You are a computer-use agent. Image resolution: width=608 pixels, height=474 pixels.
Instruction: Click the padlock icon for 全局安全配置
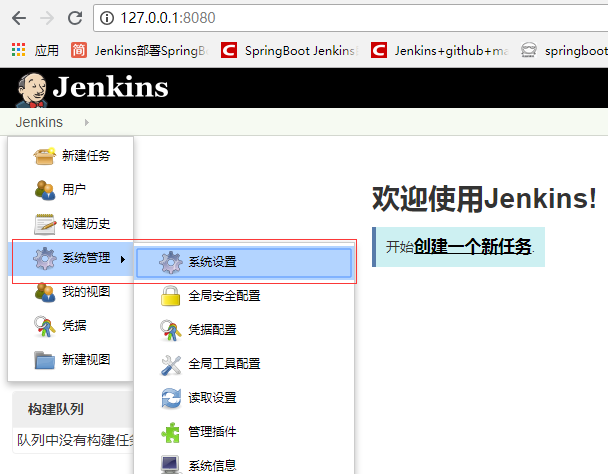point(171,296)
